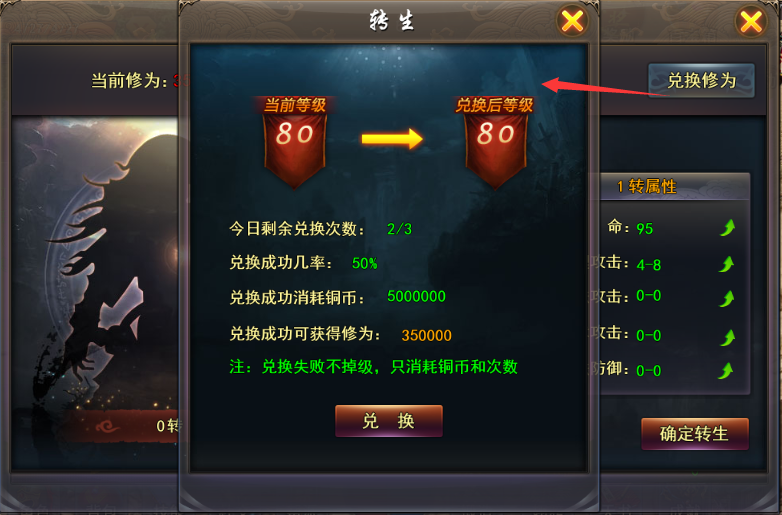
Task: Open the 兑换修为 button
Action: [701, 80]
